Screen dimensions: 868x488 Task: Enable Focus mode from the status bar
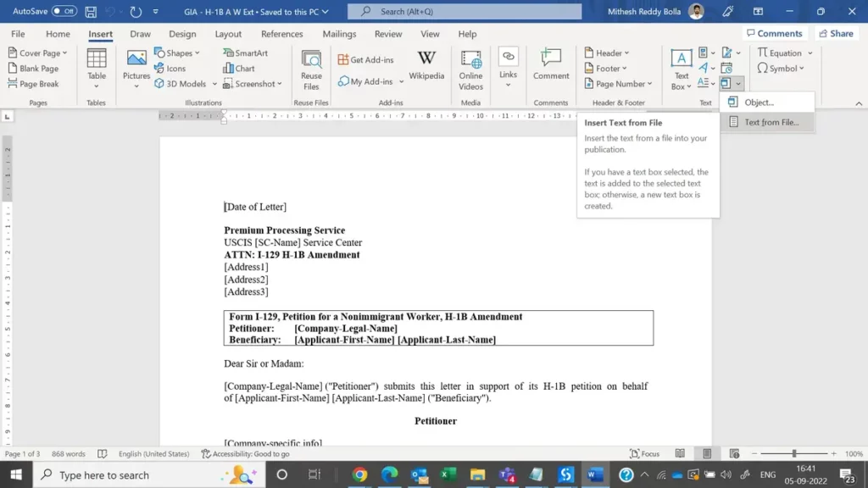(645, 454)
